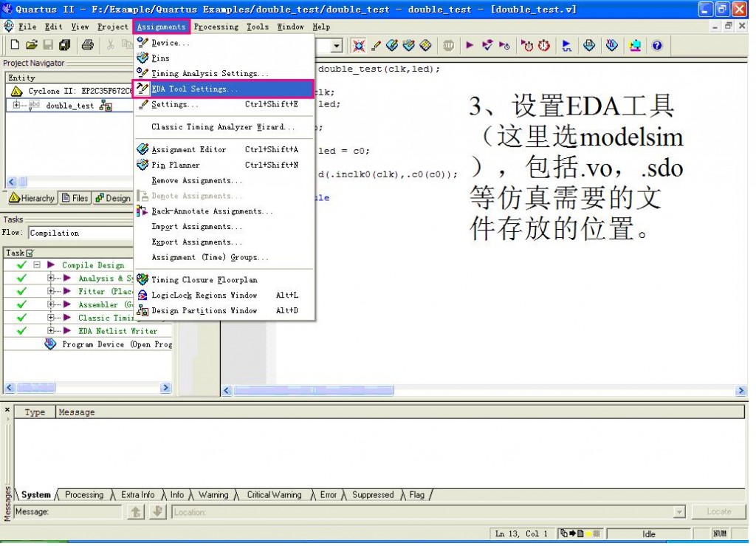Open the File menu

click(27, 27)
